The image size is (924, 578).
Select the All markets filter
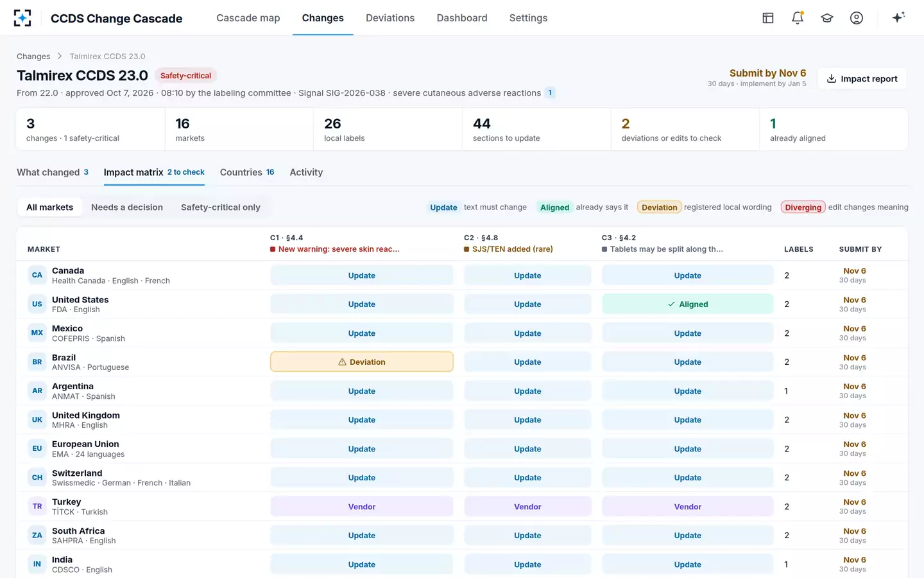[x=50, y=207]
